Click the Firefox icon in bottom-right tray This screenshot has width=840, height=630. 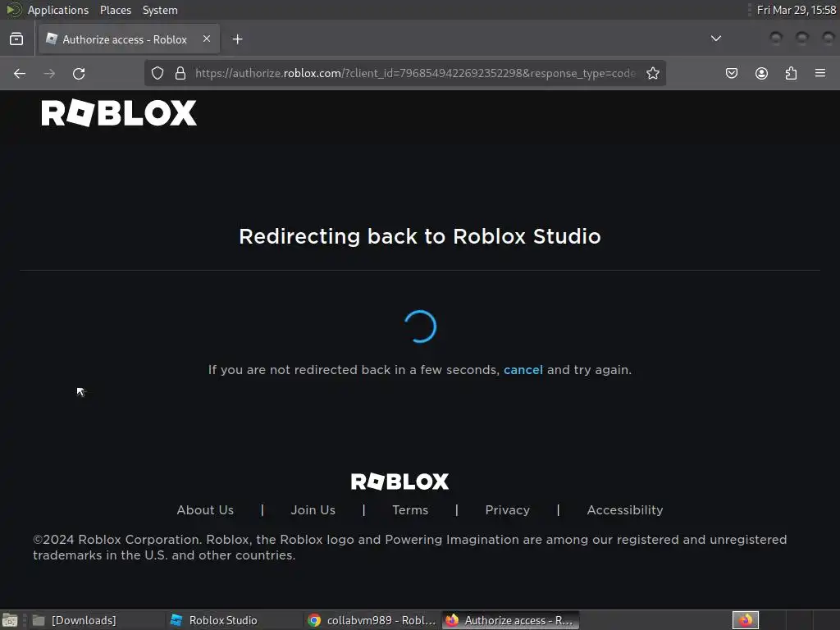point(745,620)
